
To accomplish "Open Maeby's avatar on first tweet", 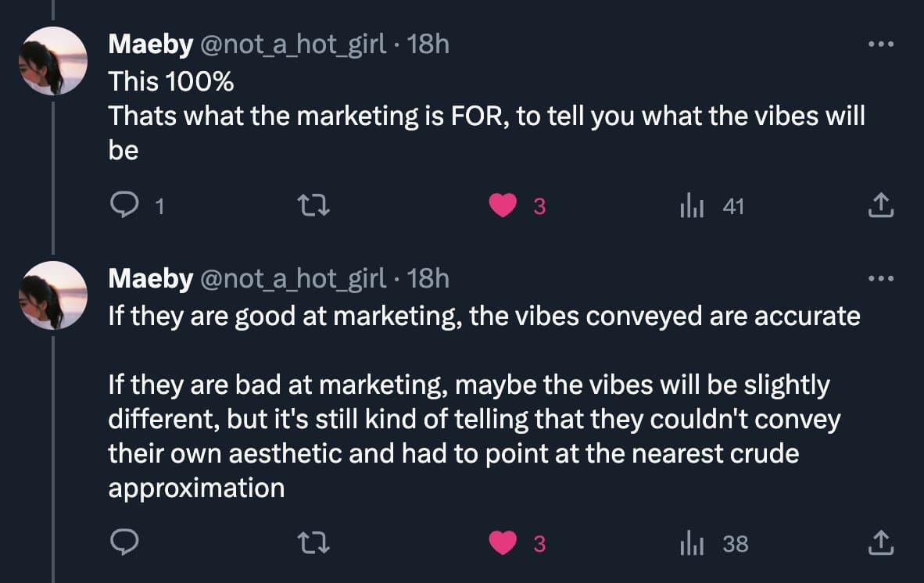I will 53,61.
